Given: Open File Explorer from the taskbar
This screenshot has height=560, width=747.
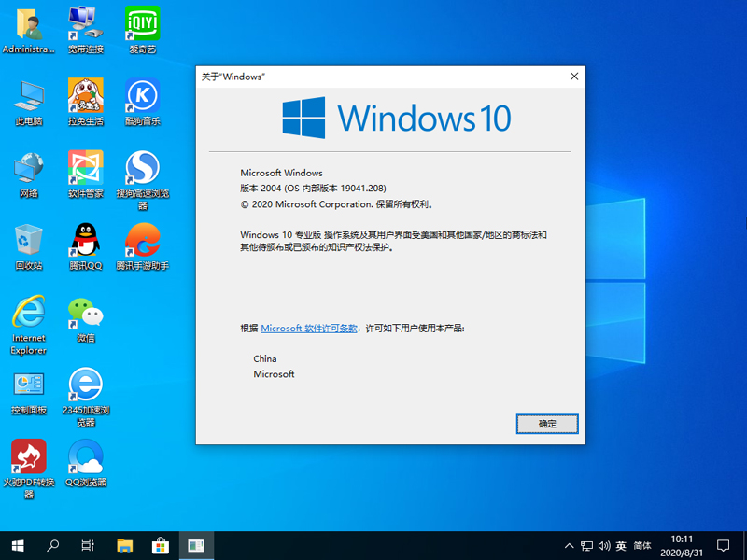Looking at the screenshot, I should 125,544.
